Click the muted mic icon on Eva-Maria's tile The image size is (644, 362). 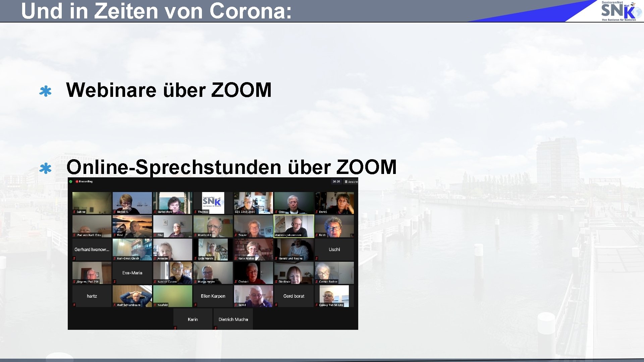(x=115, y=282)
